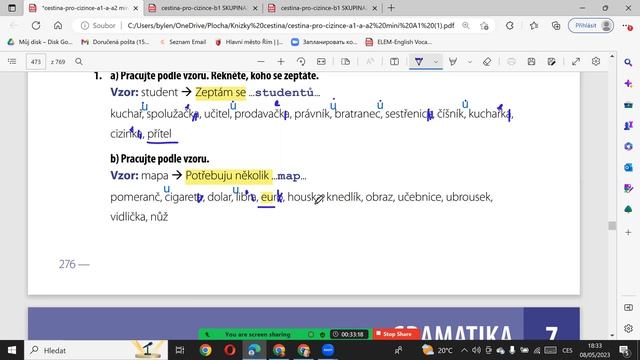The height and width of the screenshot is (360, 640).
Task: Open Seznam Email bookmark
Action: click(x=183, y=42)
